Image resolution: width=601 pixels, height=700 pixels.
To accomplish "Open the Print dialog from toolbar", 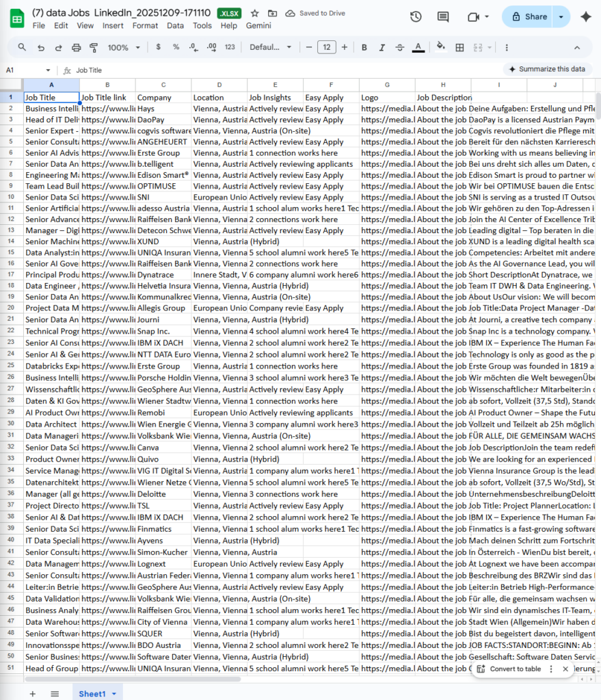I will [75, 47].
